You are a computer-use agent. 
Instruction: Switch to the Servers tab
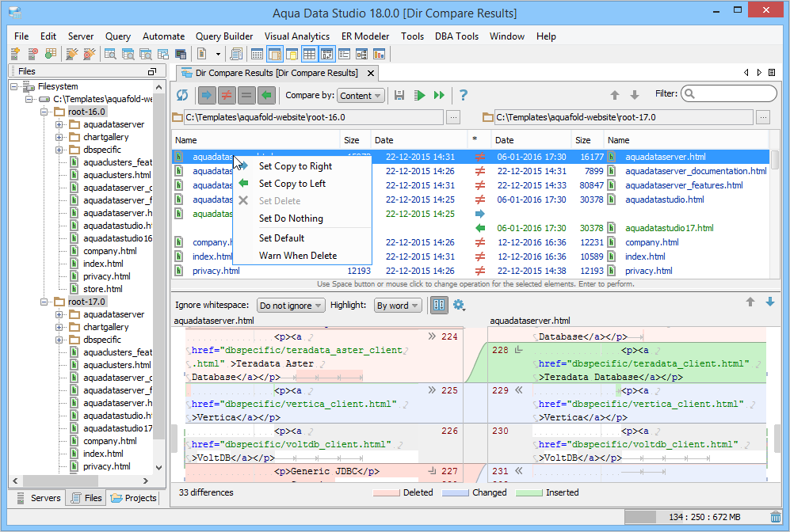38,498
